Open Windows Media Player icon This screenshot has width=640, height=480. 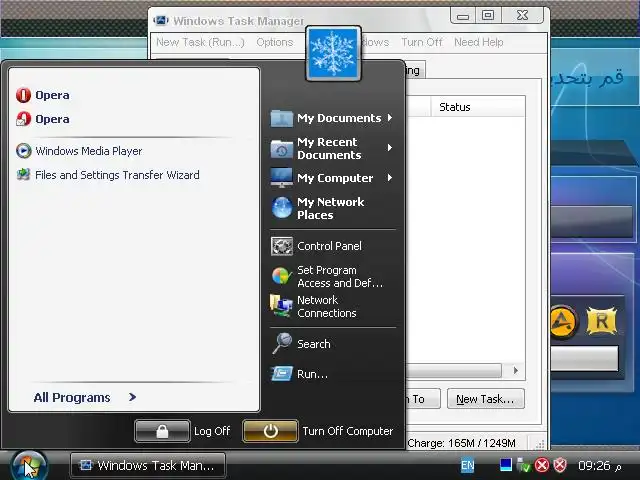(x=24, y=151)
